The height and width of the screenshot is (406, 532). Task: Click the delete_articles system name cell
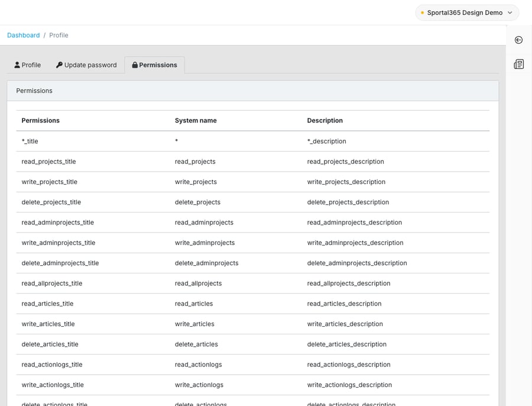[x=235, y=344]
